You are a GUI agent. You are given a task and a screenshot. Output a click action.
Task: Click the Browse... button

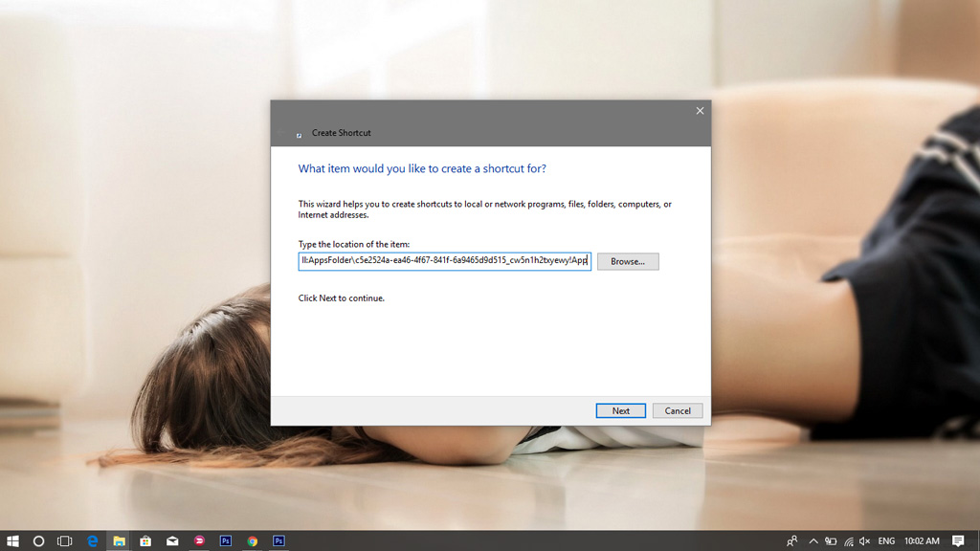[x=628, y=261]
